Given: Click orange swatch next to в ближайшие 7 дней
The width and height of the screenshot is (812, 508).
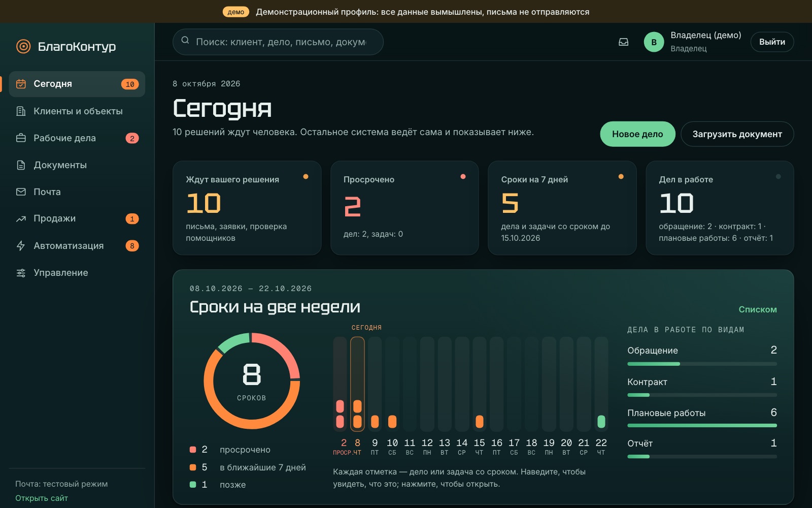Looking at the screenshot, I should tap(193, 467).
